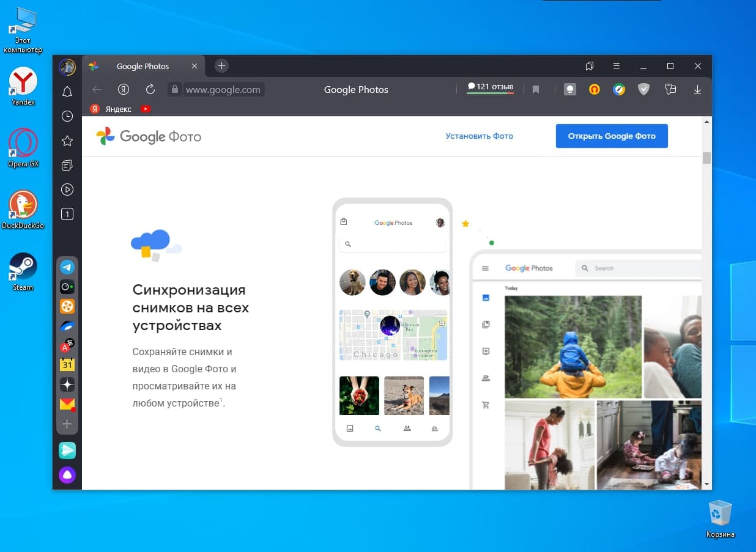
Task: Open the Protect shield icon
Action: pyautogui.click(x=643, y=89)
